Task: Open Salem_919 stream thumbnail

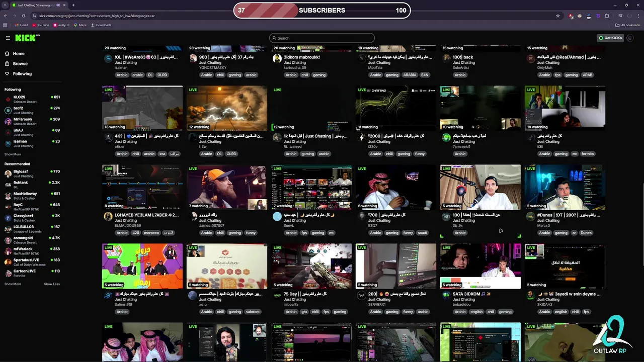Action: click(142, 266)
